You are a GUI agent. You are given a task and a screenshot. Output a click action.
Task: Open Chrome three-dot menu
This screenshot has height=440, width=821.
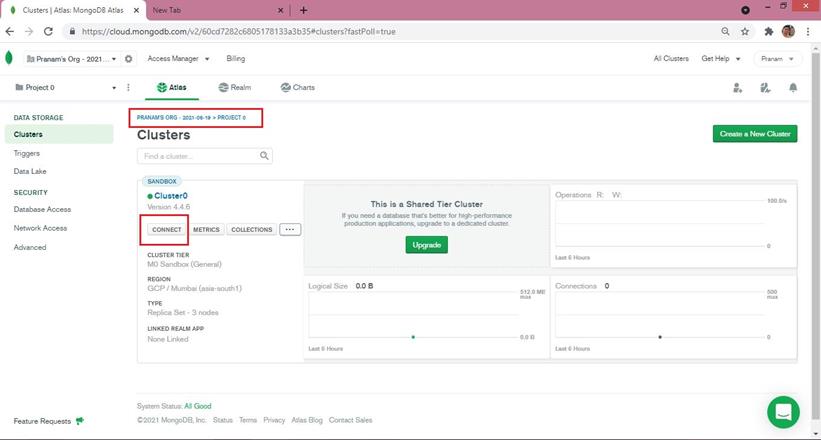808,31
